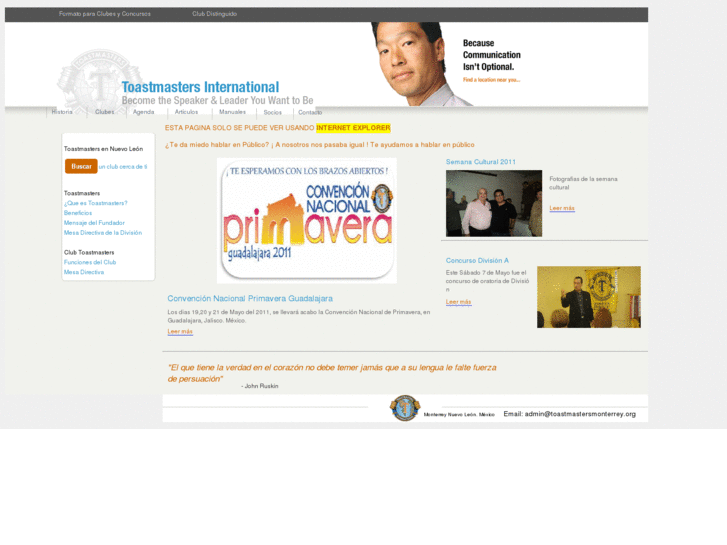This screenshot has width=727, height=545.
Task: Click the John Ruskin quote text
Action: (x=332, y=373)
